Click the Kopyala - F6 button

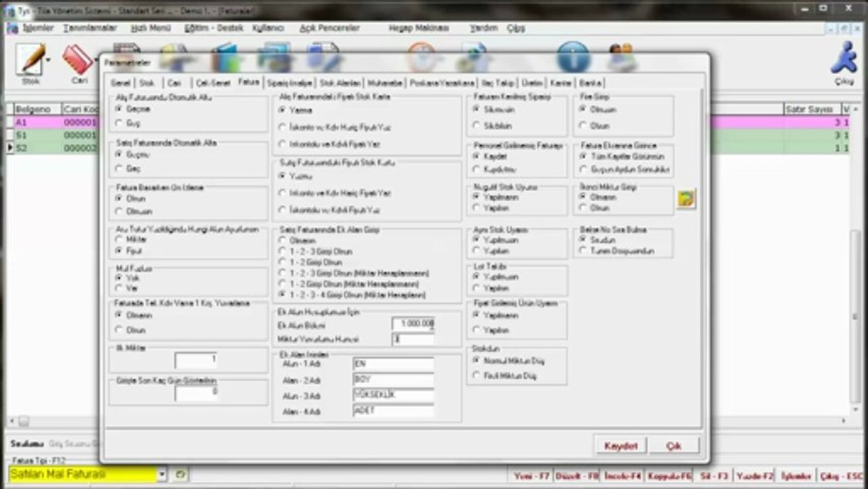tap(669, 476)
